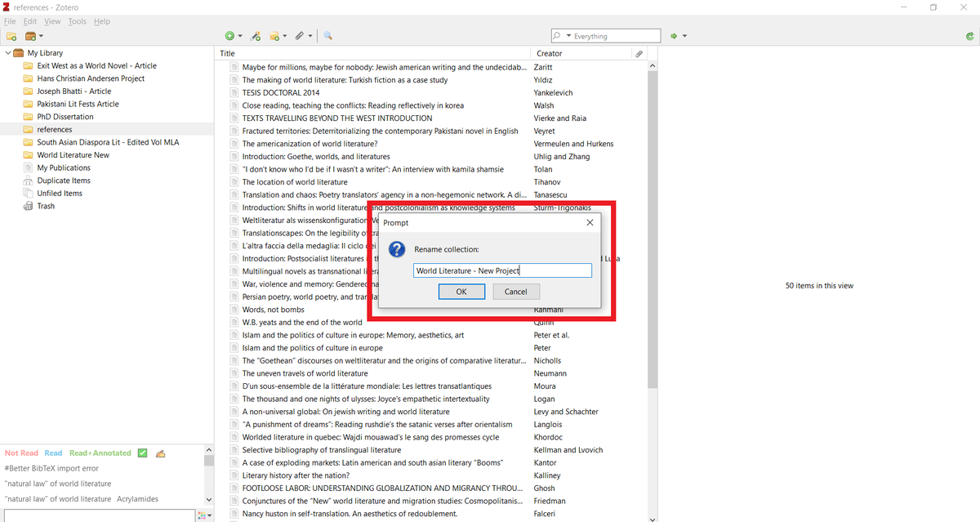The width and height of the screenshot is (980, 522).
Task: Open the green plus New Item dropdown
Action: pyautogui.click(x=234, y=36)
